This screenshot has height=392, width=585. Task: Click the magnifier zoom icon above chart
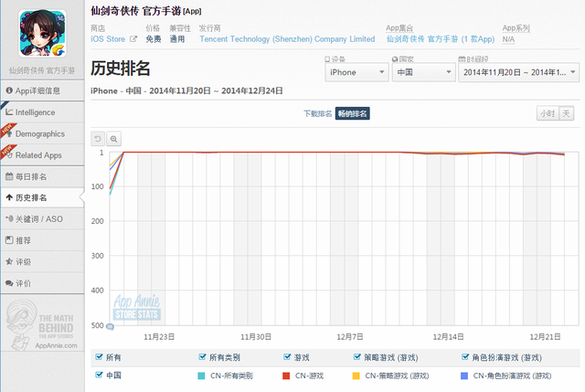[x=114, y=138]
